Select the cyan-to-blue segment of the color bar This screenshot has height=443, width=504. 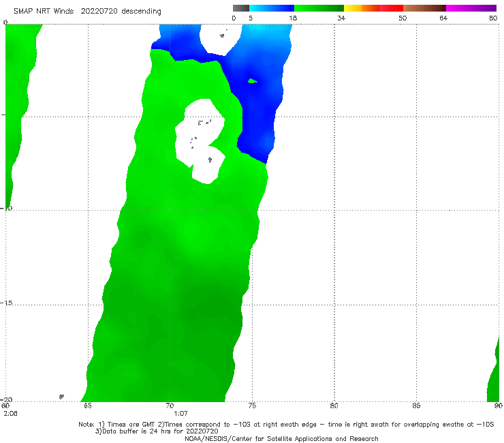click(272, 8)
